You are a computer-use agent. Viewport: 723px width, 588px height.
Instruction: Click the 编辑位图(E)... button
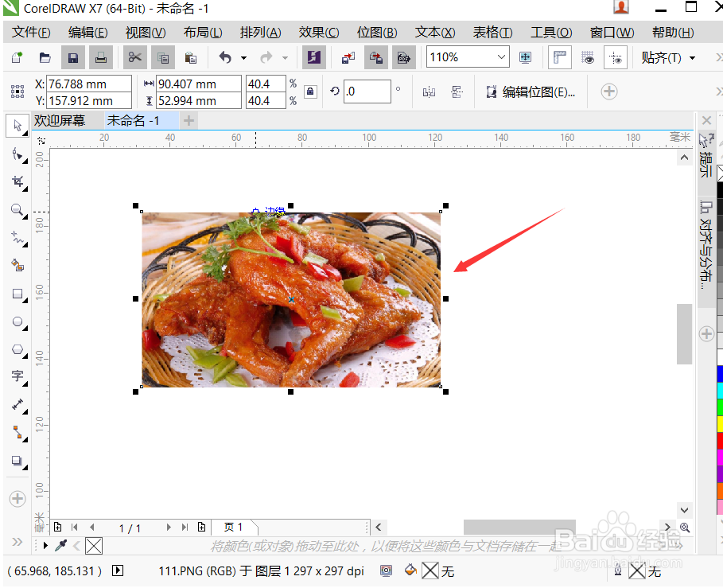coord(530,92)
